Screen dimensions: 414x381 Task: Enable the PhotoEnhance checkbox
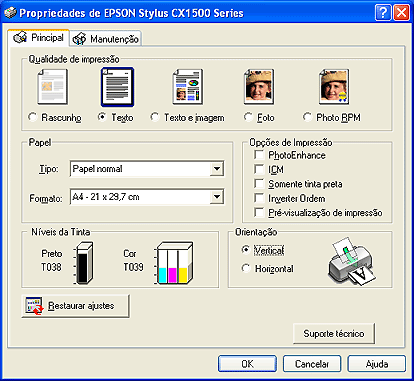tap(259, 155)
